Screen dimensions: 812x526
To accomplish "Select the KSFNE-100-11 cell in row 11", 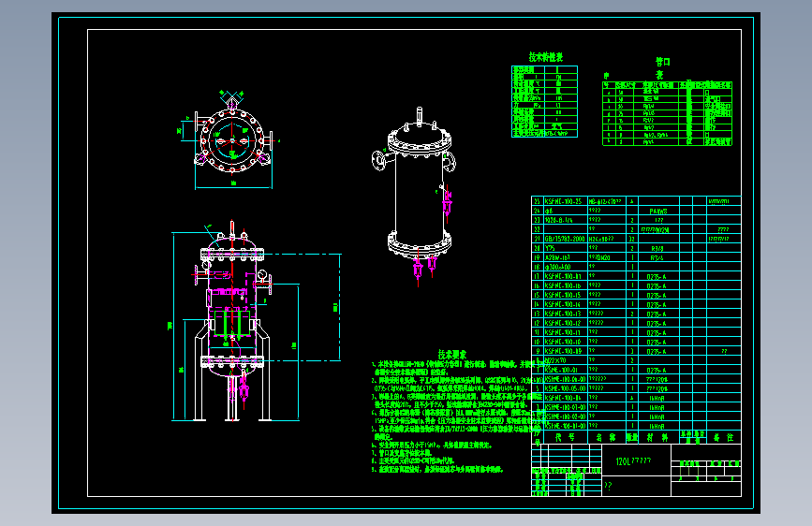I will click(565, 332).
